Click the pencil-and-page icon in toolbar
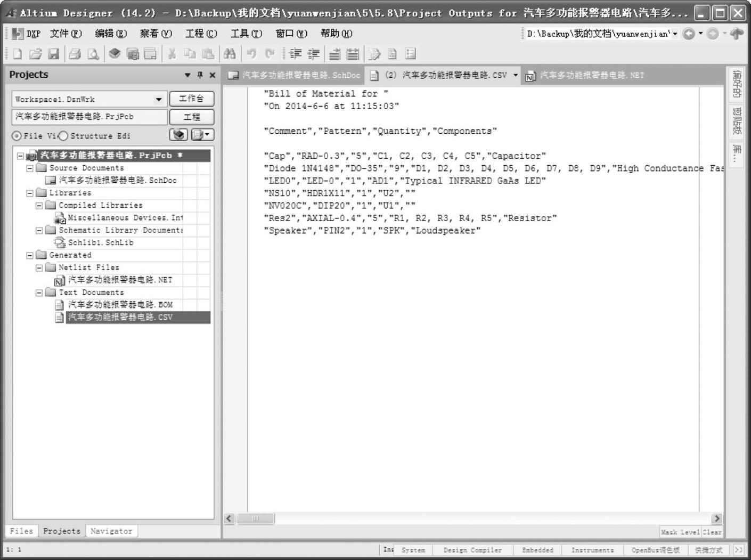The width and height of the screenshot is (751, 560). coord(374,54)
